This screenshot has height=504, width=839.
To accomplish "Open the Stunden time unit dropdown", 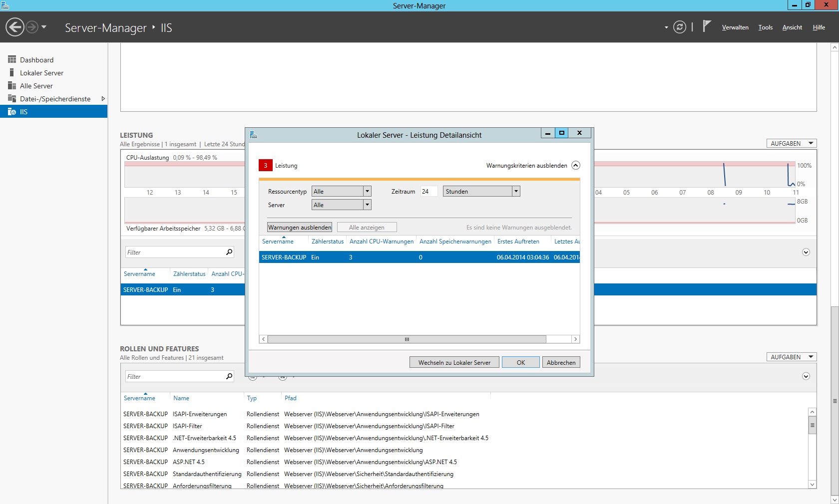I will coord(481,191).
